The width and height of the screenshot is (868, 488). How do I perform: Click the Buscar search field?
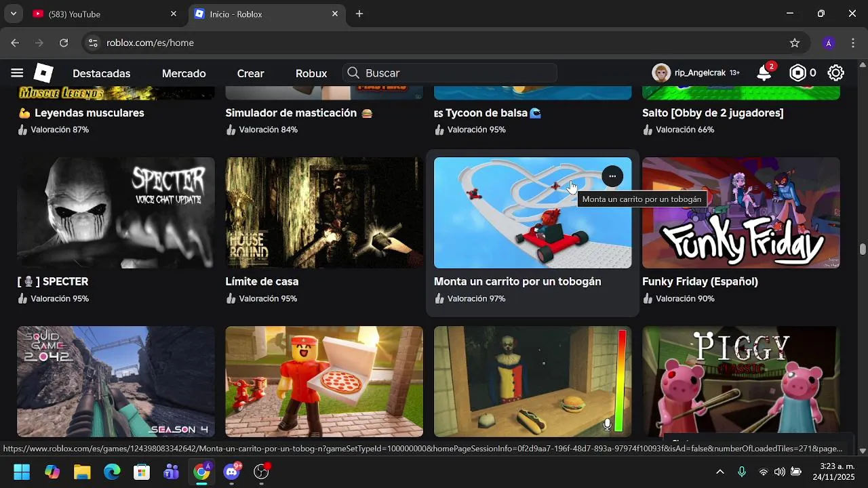(450, 73)
